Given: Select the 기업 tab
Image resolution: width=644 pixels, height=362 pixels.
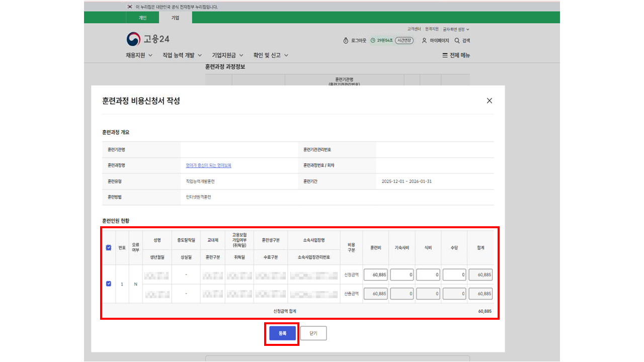Looking at the screenshot, I should (175, 18).
